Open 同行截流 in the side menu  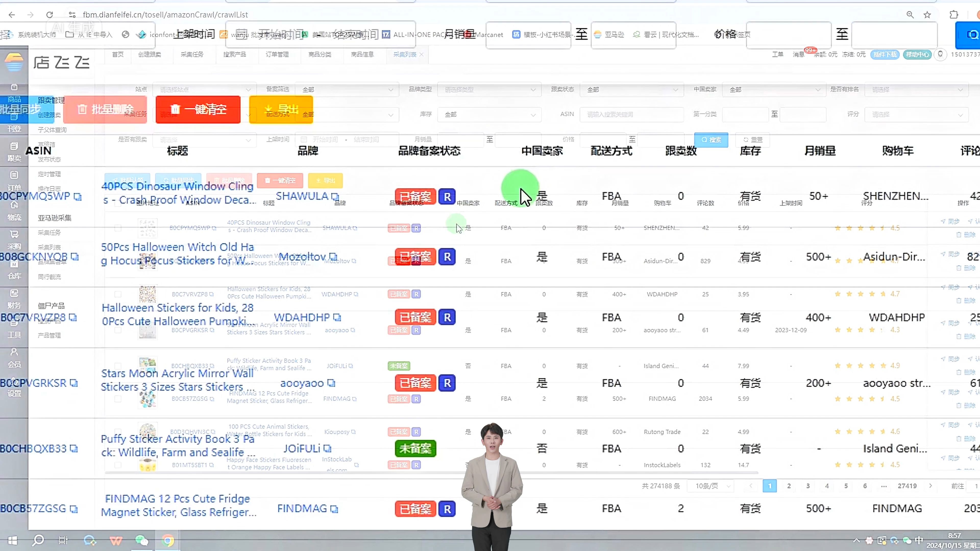pos(50,277)
